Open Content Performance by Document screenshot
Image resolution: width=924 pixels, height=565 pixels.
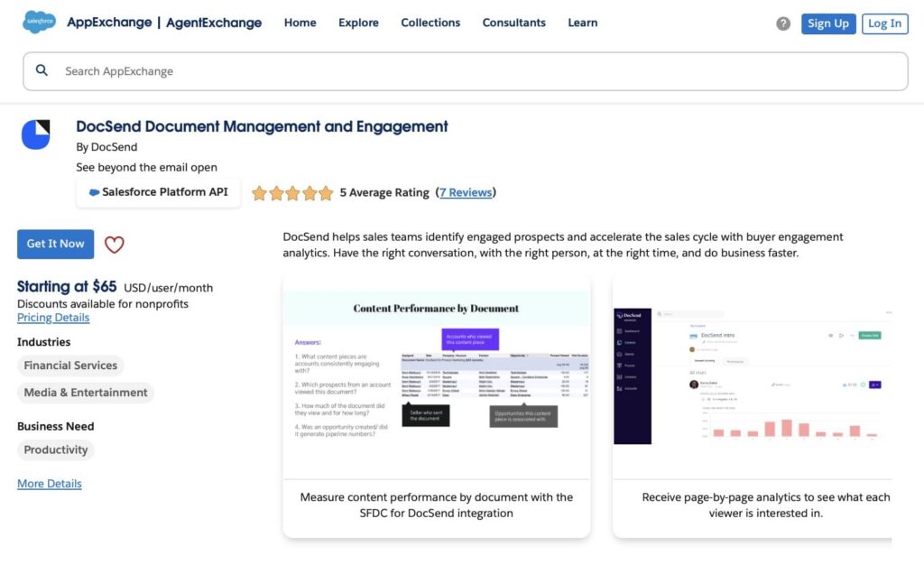[x=436, y=377]
